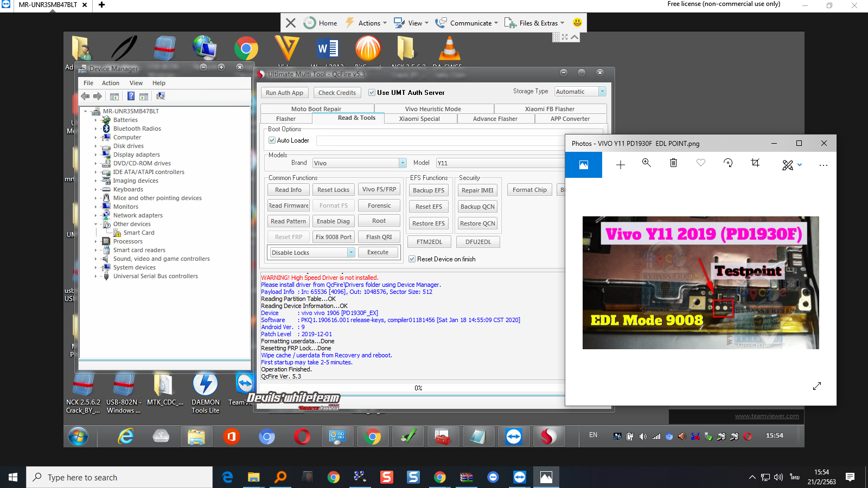Click the Format Chip button

(529, 190)
